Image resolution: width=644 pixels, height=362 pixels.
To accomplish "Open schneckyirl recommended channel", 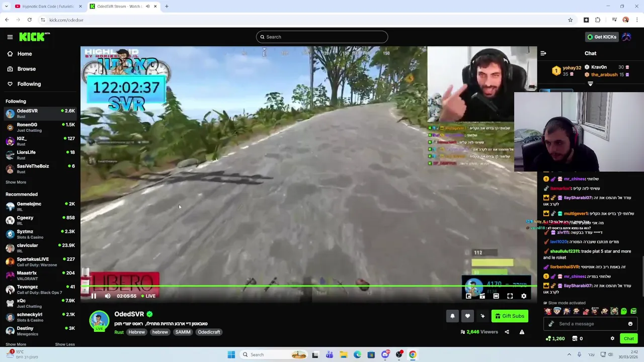I will coord(40,317).
